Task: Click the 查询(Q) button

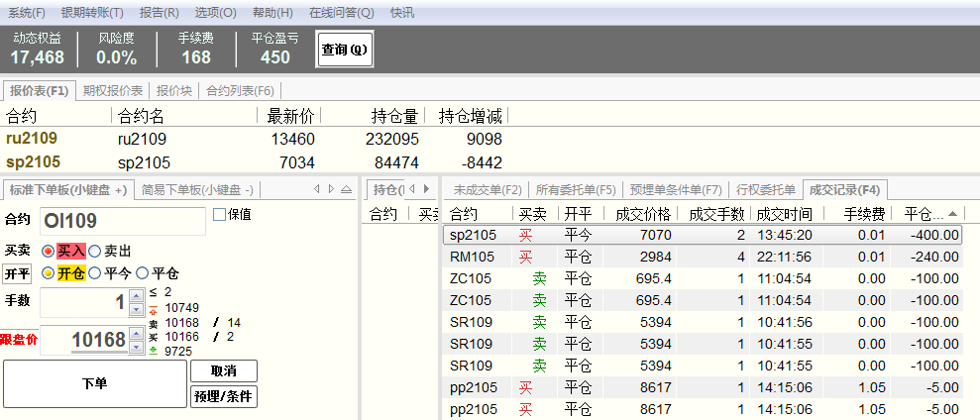Action: pyautogui.click(x=344, y=49)
